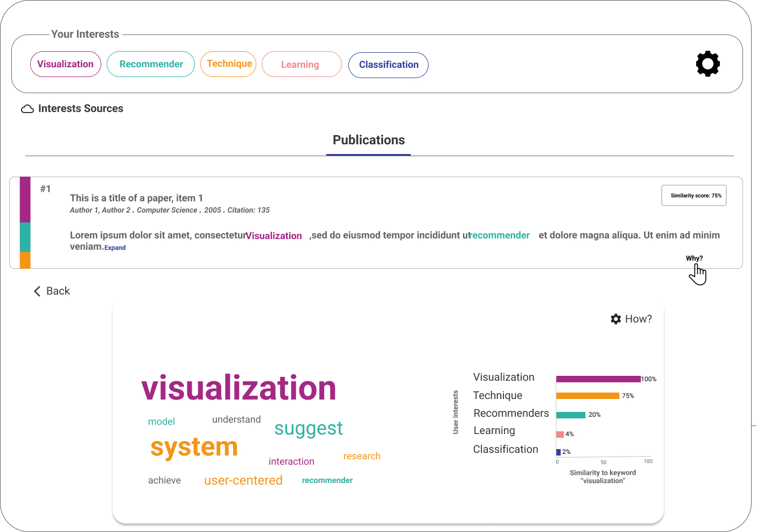Toggle the Technique interest chip

(x=229, y=64)
